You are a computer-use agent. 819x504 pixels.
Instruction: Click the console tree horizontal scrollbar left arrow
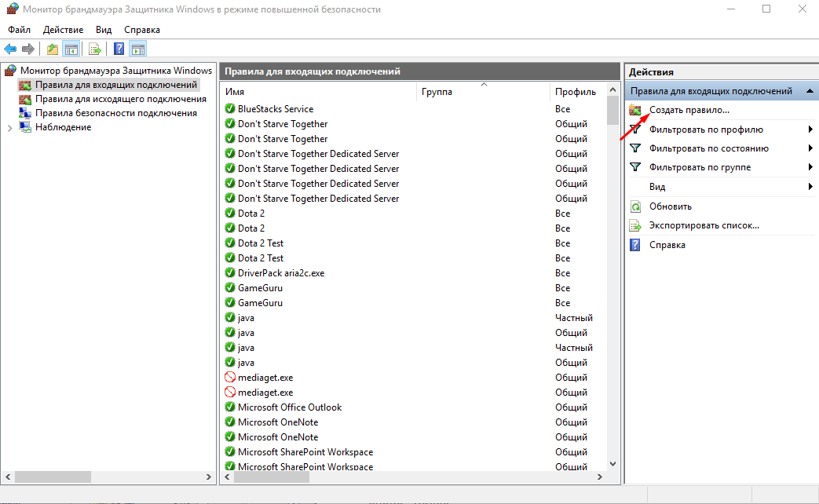(x=8, y=477)
